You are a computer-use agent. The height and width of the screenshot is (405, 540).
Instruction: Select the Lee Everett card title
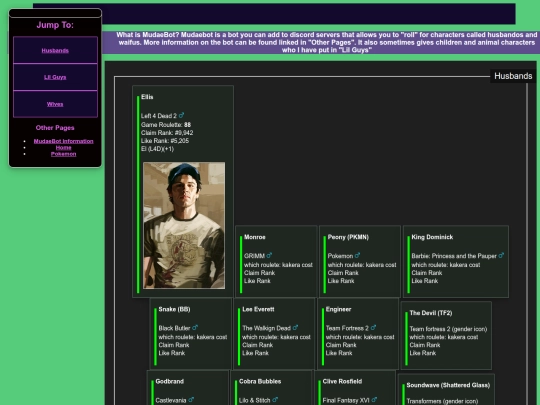tap(258, 309)
